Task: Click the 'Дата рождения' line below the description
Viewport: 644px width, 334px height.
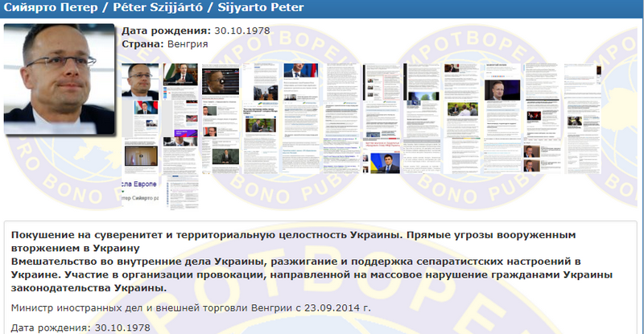Action: [80, 328]
